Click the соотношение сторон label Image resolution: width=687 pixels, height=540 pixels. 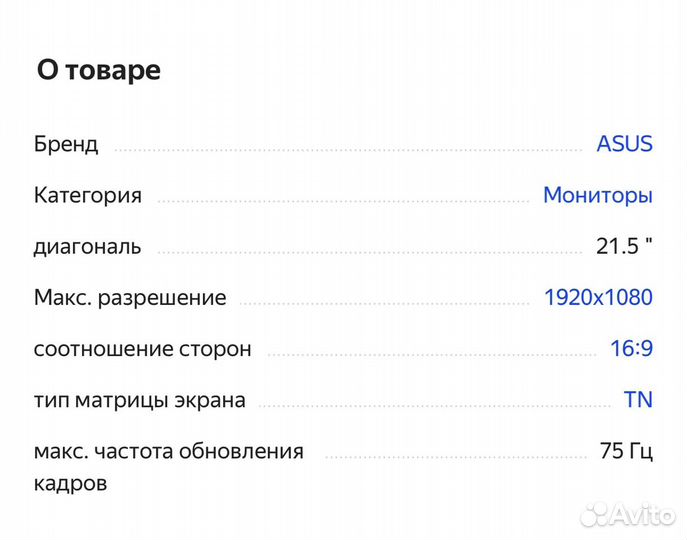(143, 349)
